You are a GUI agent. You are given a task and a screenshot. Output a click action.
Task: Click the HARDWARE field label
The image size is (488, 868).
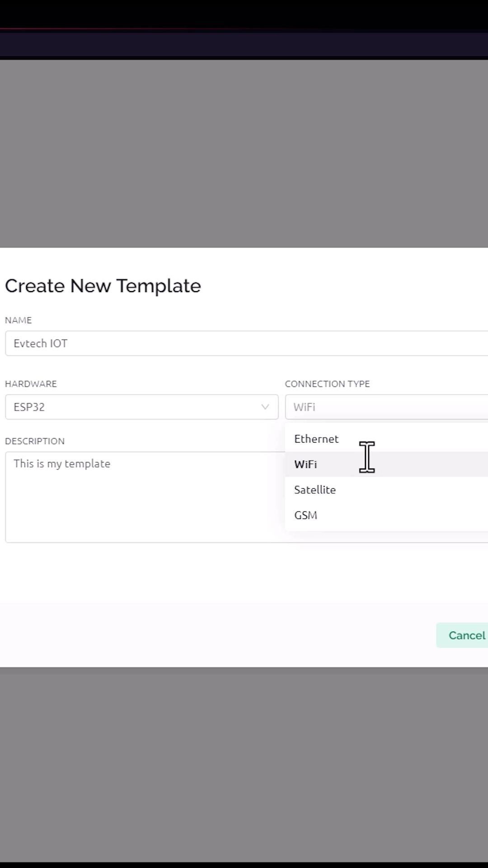(31, 384)
